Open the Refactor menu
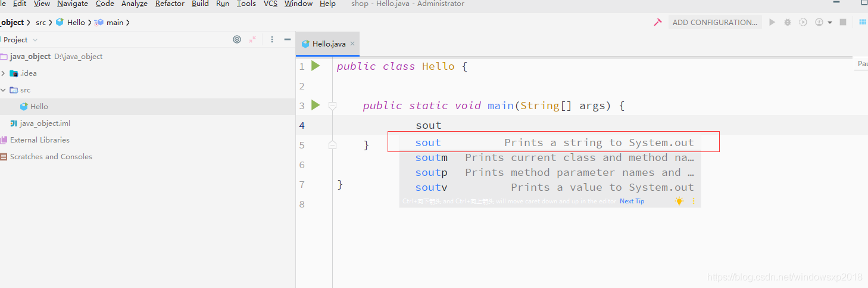The image size is (868, 288). tap(170, 4)
